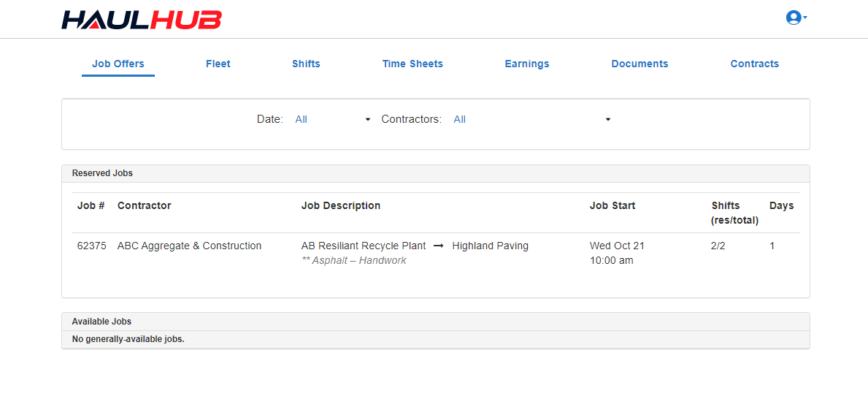Open the Fleet tab
This screenshot has height=402, width=868.
[218, 64]
